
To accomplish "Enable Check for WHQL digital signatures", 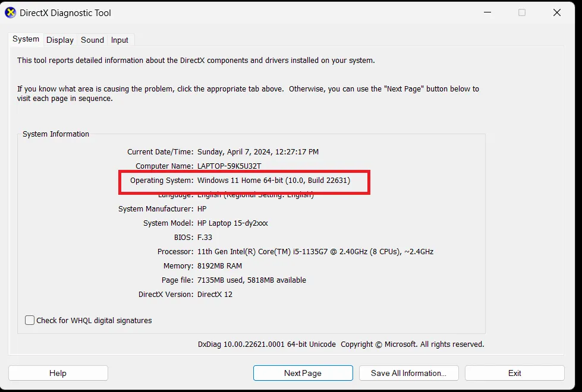I will pyautogui.click(x=29, y=320).
